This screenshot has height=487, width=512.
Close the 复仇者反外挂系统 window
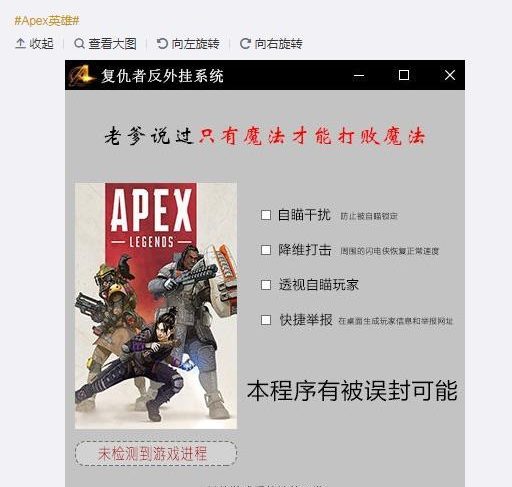[450, 75]
